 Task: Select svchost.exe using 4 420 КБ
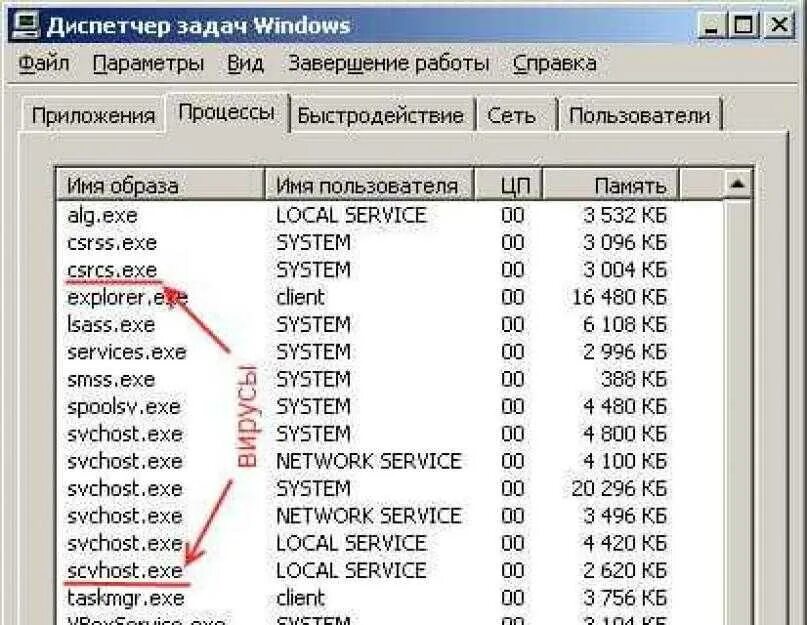(125, 543)
